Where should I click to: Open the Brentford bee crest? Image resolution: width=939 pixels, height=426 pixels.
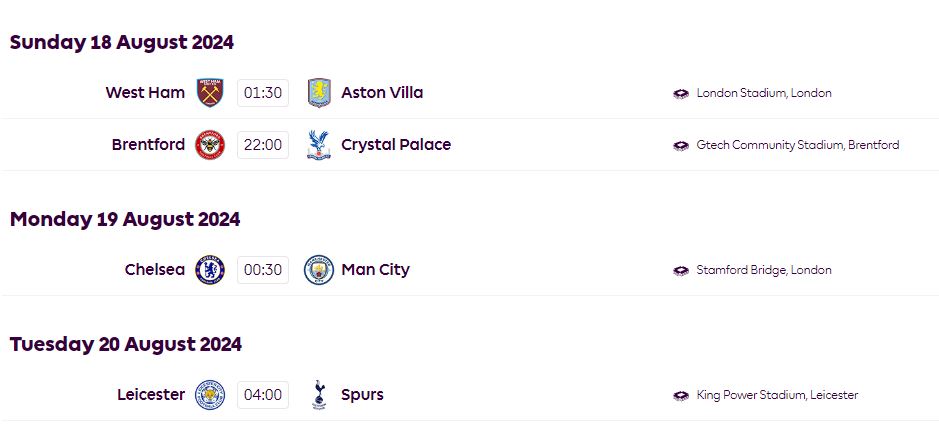pos(210,145)
